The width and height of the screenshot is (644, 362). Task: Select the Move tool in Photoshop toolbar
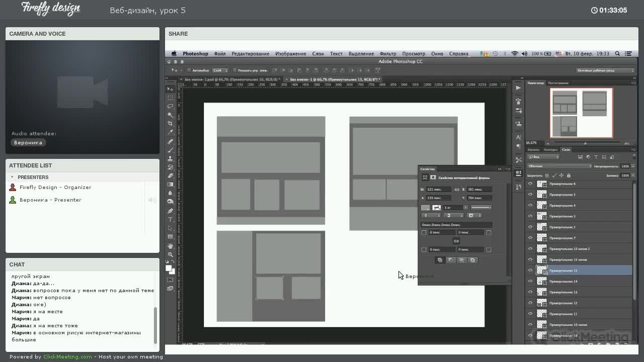(171, 88)
